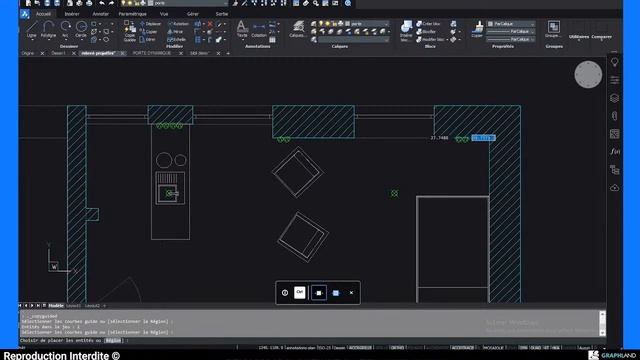Close the Origine document tab
The image size is (640, 360).
42,53
